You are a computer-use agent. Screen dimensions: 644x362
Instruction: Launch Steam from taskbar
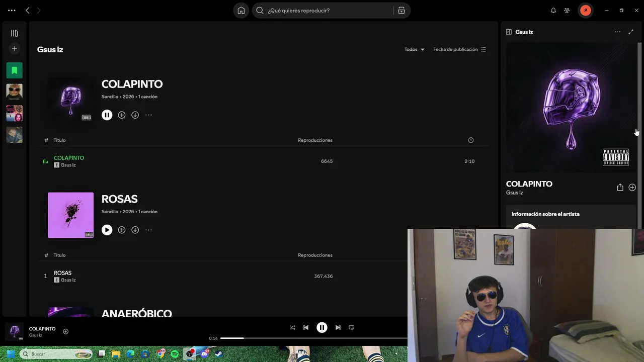coord(219,354)
